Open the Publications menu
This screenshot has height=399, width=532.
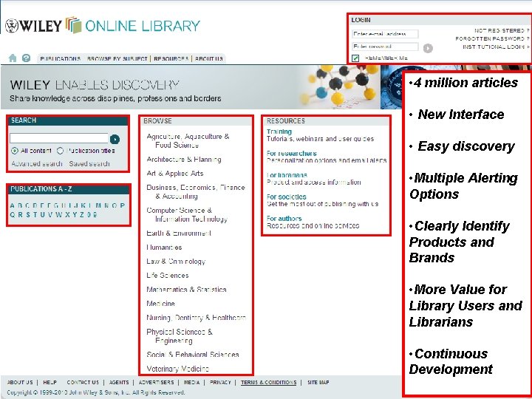[60, 58]
